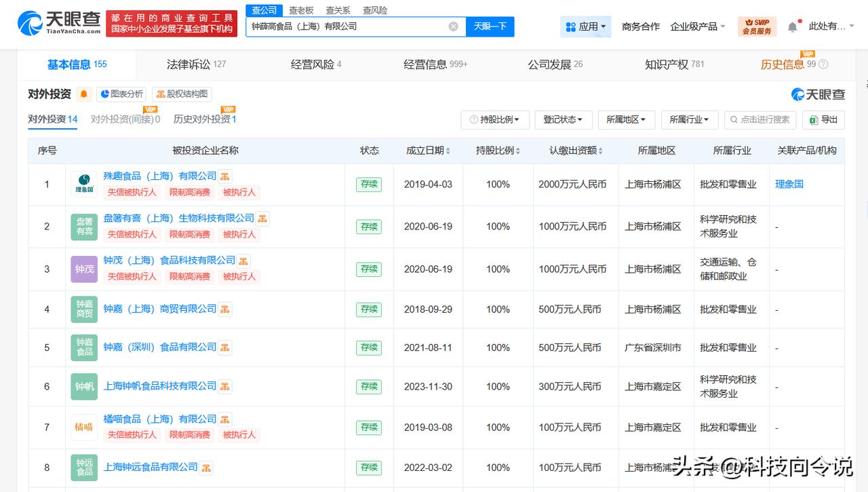Open 钟嘉（深圳）食品有限公司 link
868x492 pixels.
coord(160,347)
